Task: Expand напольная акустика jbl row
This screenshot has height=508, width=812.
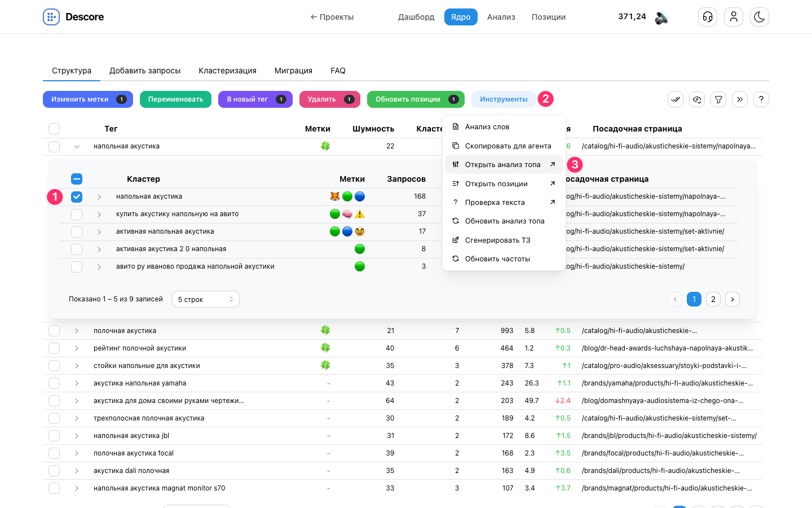Action: click(77, 436)
